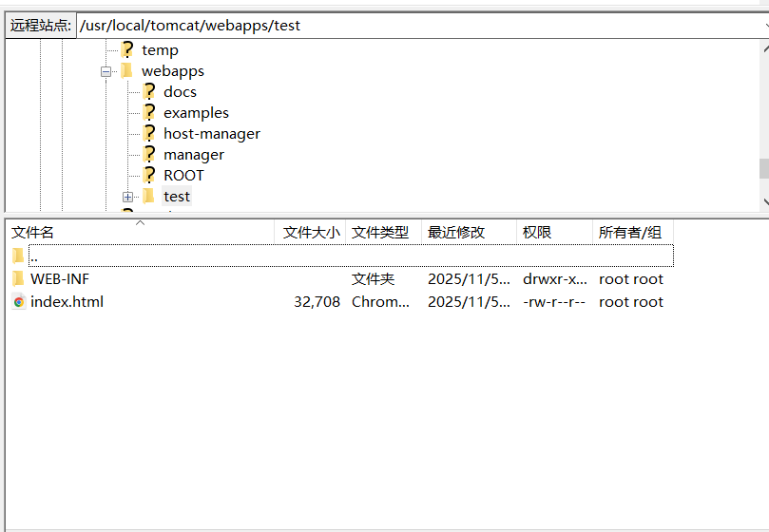The width and height of the screenshot is (769, 532).
Task: Click the manager question mark icon
Action: (x=149, y=155)
